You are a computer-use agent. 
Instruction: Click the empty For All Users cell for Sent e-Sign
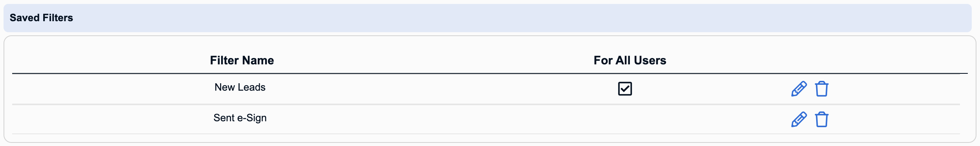point(630,119)
